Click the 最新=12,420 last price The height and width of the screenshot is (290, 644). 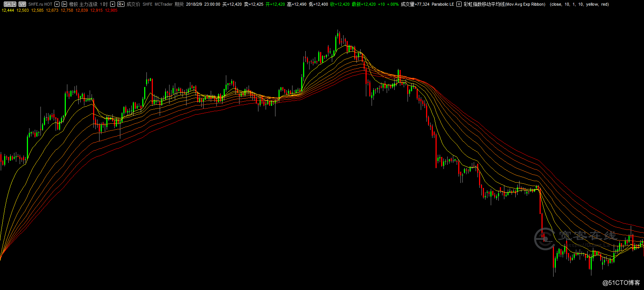pos(364,4)
